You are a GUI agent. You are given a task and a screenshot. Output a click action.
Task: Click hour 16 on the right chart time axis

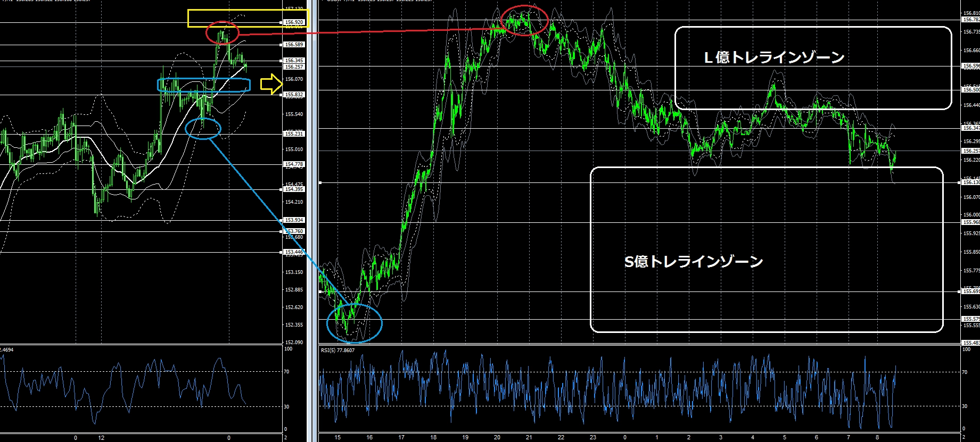(x=369, y=438)
